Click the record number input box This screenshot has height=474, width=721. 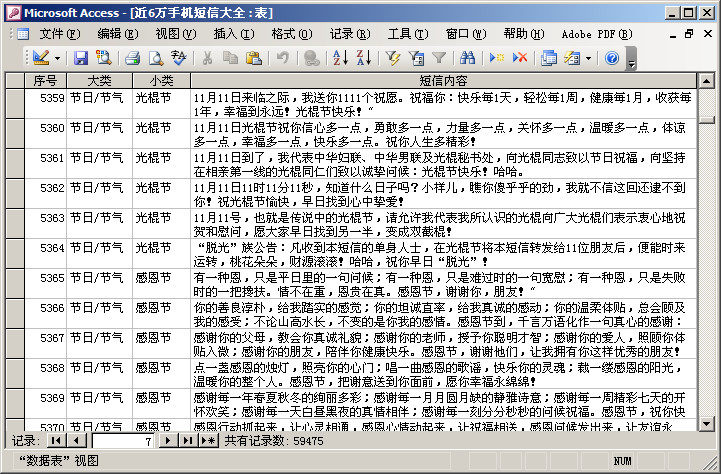pyautogui.click(x=123, y=441)
